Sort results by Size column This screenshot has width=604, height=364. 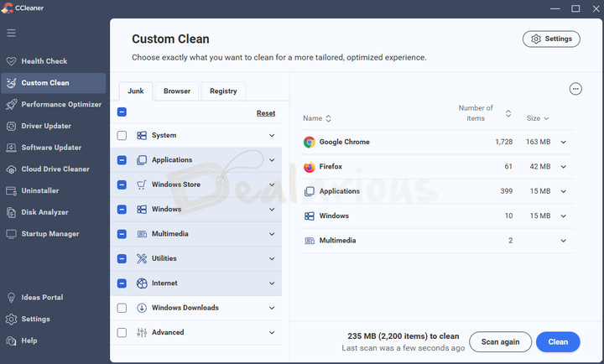537,119
